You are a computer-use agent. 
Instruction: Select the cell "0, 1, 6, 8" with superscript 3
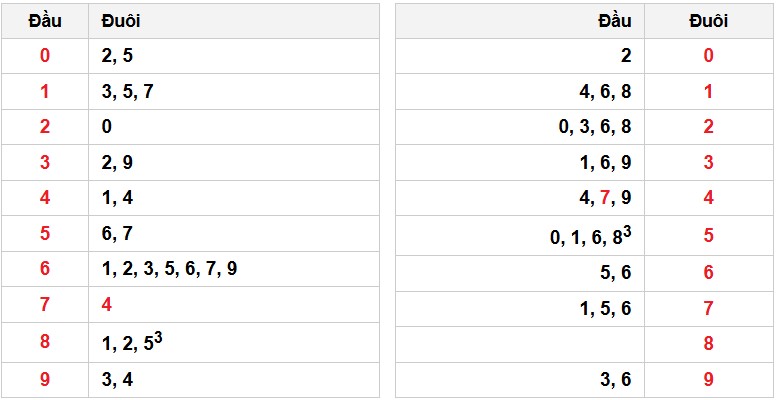[x=590, y=237]
